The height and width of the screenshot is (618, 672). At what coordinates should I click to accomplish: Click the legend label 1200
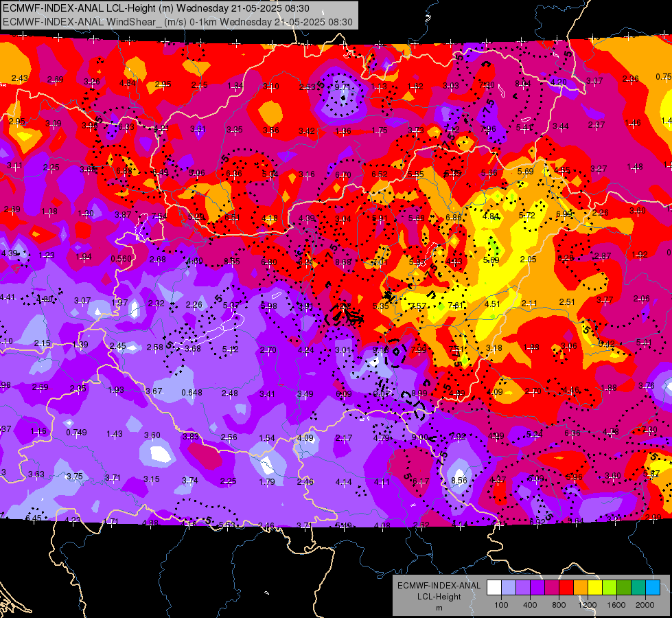pyautogui.click(x=588, y=605)
